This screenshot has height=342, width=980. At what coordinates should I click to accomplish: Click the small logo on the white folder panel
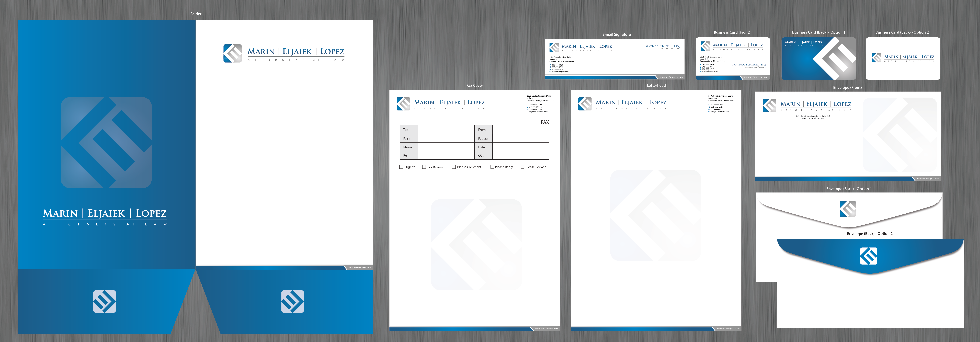232,53
